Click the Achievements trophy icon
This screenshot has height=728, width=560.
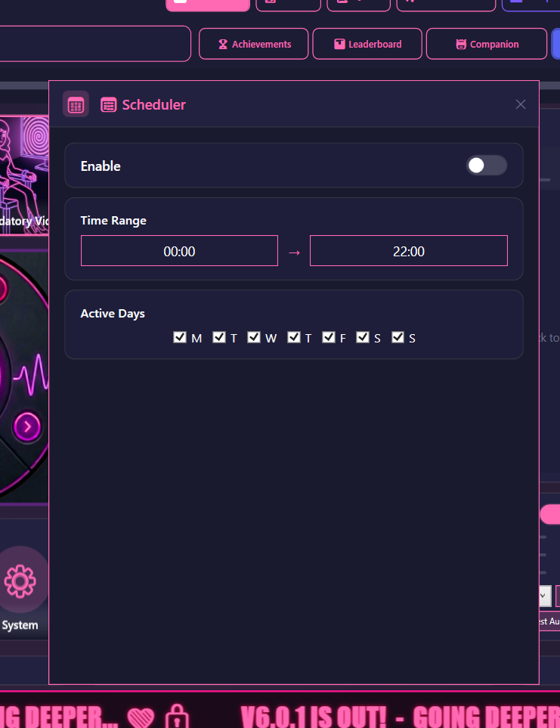(x=223, y=44)
